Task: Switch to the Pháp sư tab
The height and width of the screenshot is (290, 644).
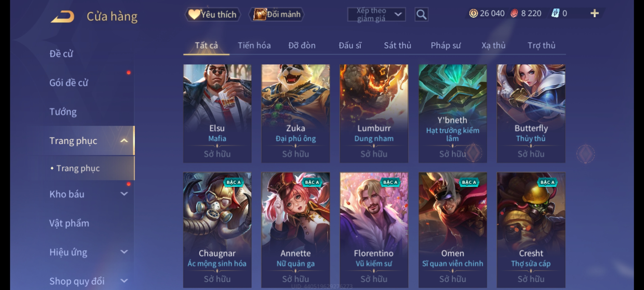Action: tap(446, 45)
